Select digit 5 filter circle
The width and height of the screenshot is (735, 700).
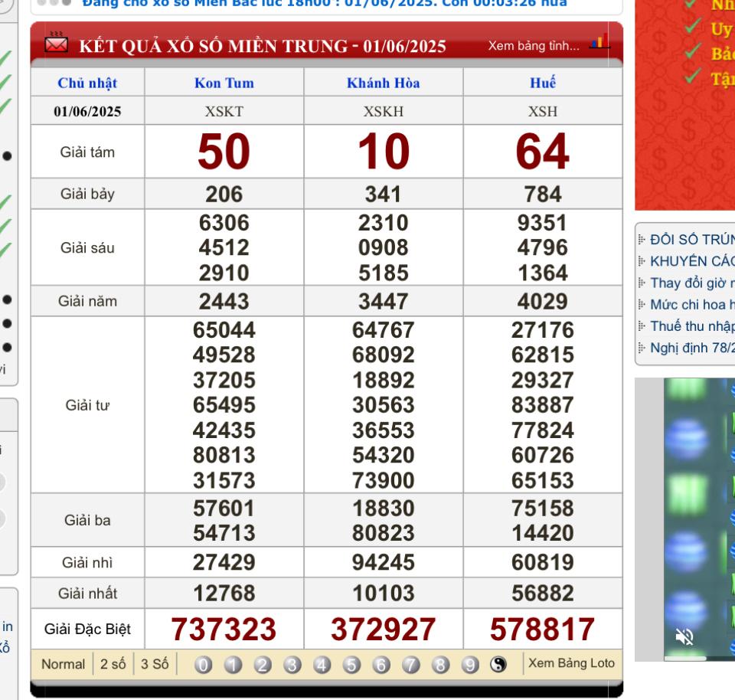[x=351, y=664]
